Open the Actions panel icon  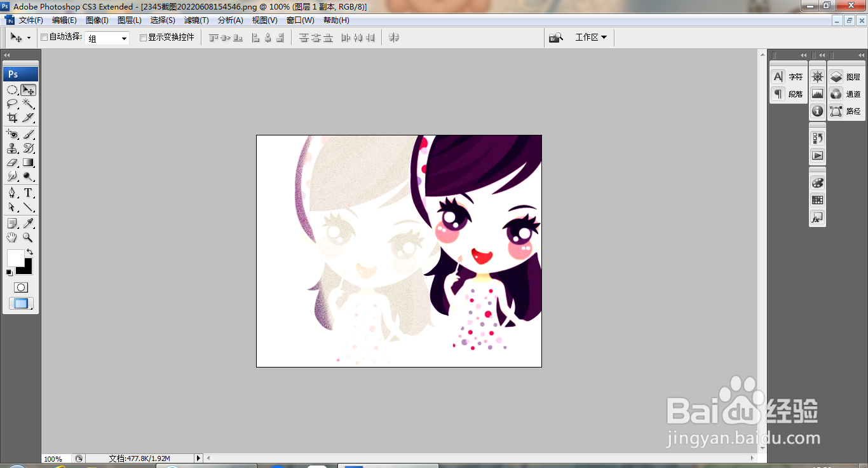[x=818, y=155]
